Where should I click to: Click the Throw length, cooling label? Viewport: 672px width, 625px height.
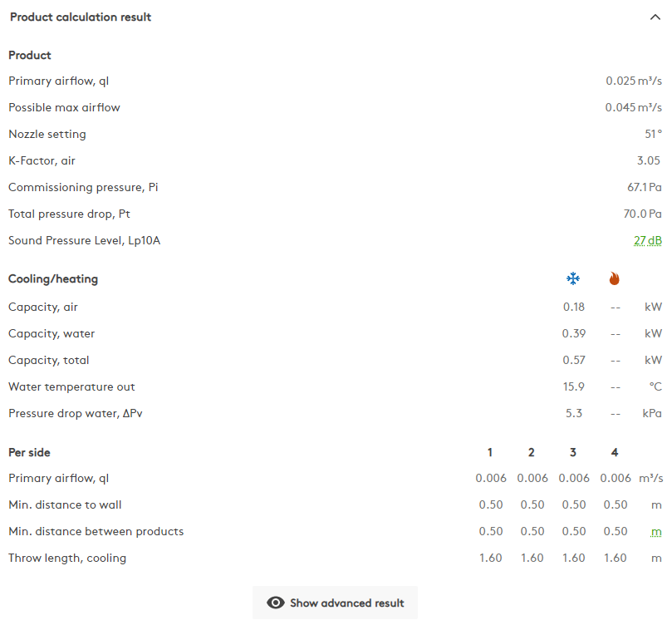click(67, 558)
